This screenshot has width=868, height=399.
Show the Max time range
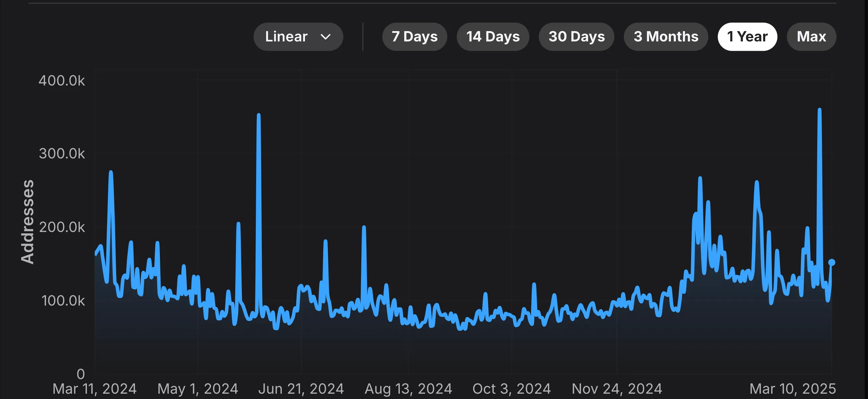(811, 37)
